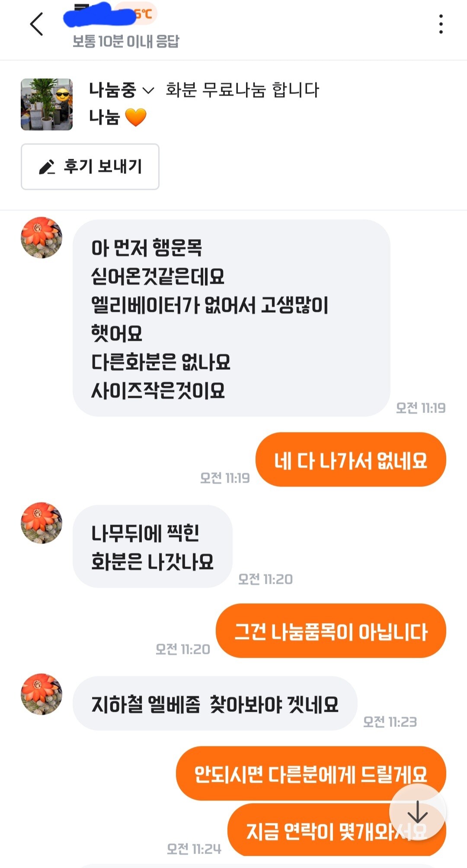Tap the 후기 보내기 button
467x868 pixels.
[x=90, y=167]
